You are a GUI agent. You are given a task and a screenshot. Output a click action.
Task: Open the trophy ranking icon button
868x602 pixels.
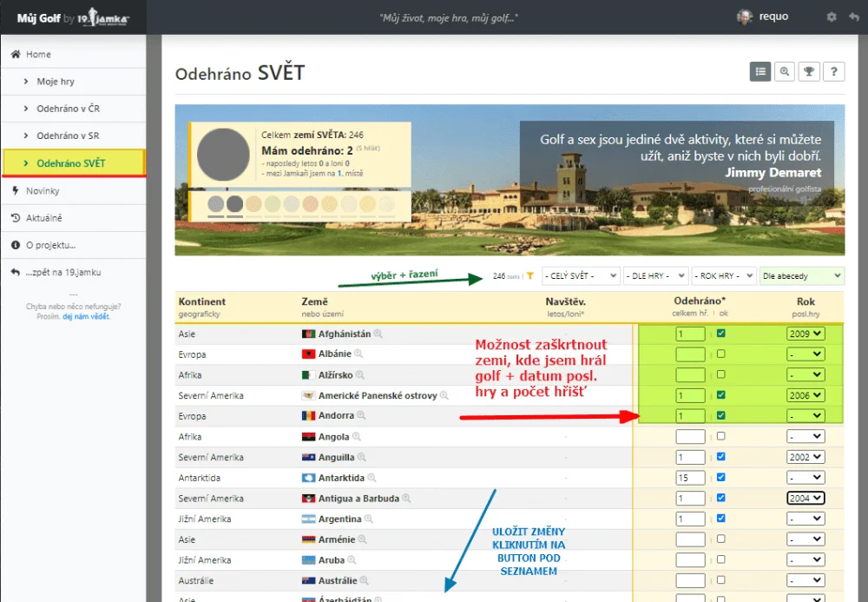pos(809,71)
